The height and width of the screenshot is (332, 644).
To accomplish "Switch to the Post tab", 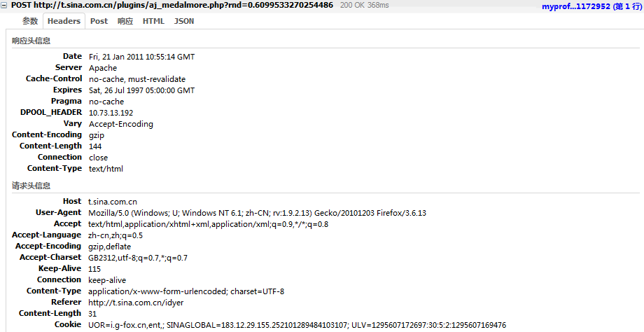I will coord(99,21).
